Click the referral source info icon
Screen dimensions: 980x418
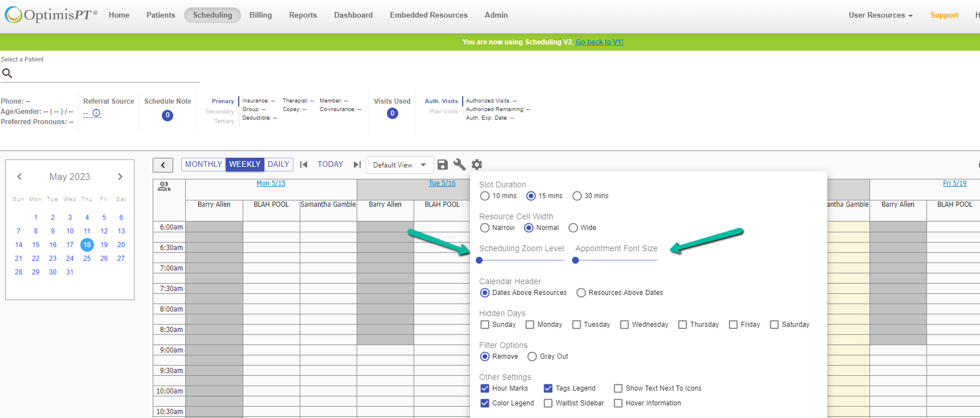[96, 113]
